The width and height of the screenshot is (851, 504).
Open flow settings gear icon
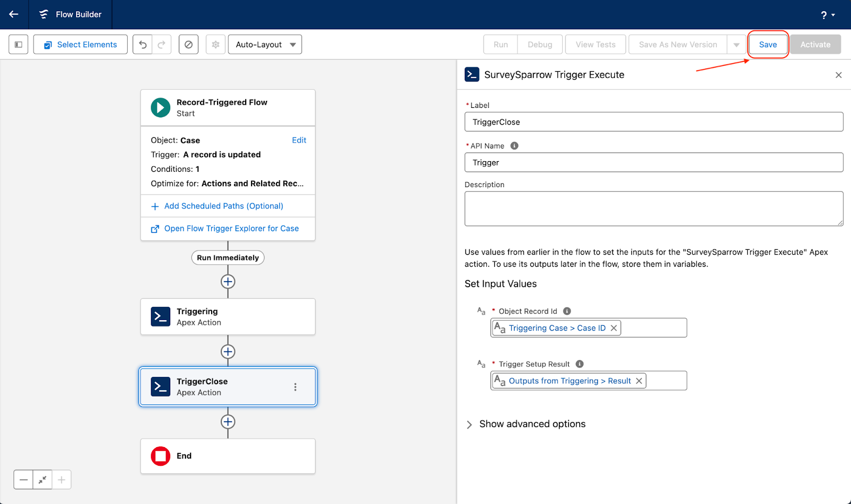click(215, 45)
